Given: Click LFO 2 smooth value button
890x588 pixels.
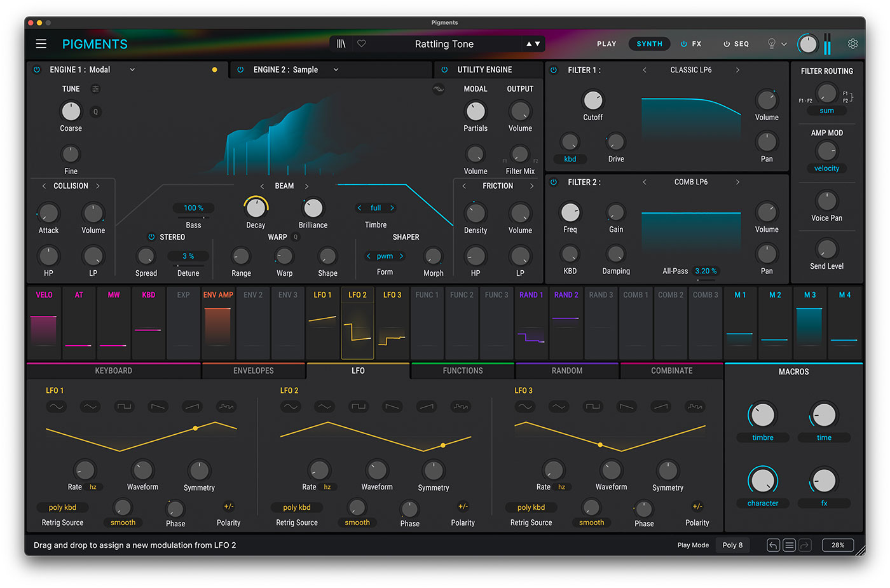Looking at the screenshot, I should (357, 523).
